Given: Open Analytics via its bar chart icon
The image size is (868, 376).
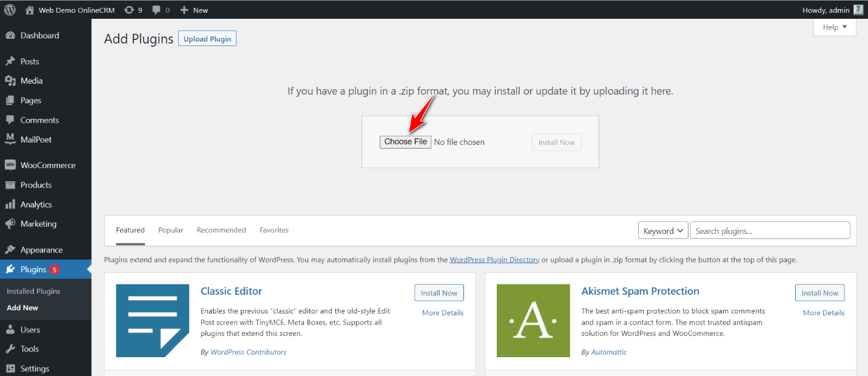Looking at the screenshot, I should pyautogui.click(x=10, y=204).
